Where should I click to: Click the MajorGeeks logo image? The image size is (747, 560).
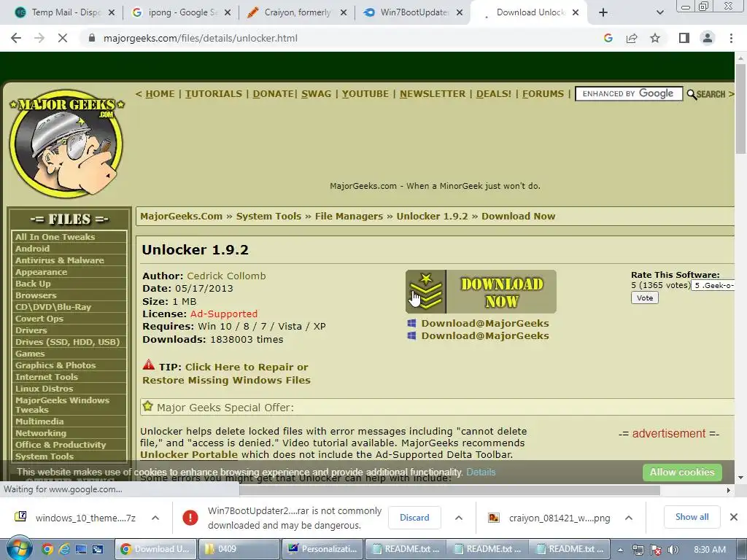pyautogui.click(x=66, y=144)
